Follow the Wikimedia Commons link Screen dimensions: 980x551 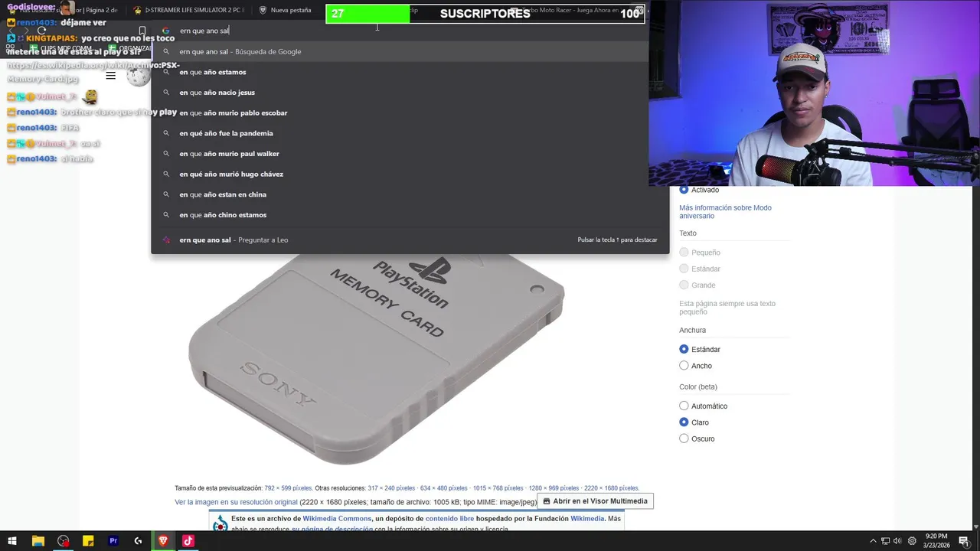[337, 519]
